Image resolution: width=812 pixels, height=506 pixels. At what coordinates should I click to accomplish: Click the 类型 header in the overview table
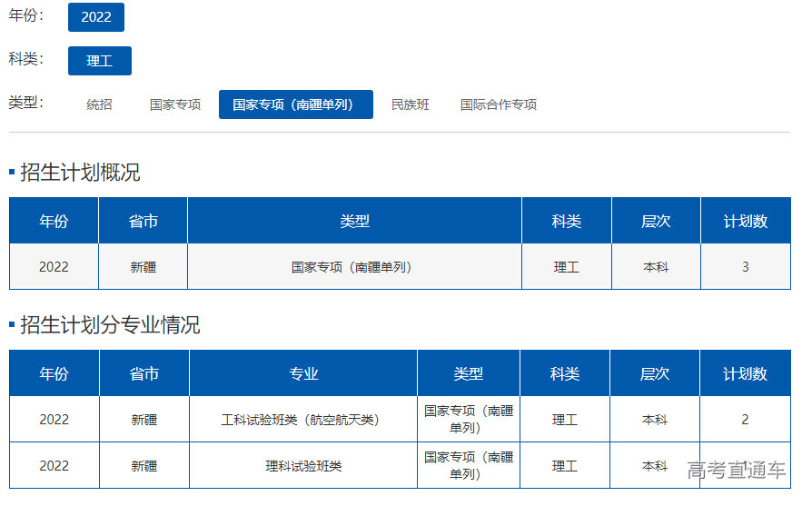tap(354, 221)
